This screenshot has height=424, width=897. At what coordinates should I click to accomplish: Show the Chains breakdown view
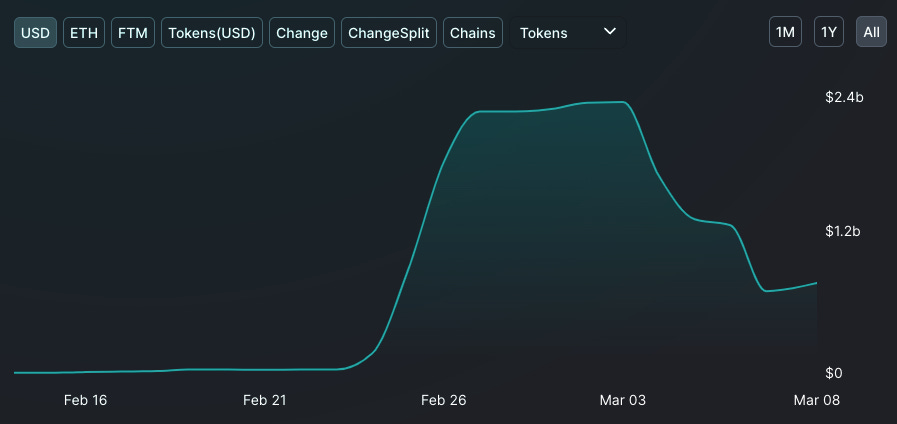[473, 33]
